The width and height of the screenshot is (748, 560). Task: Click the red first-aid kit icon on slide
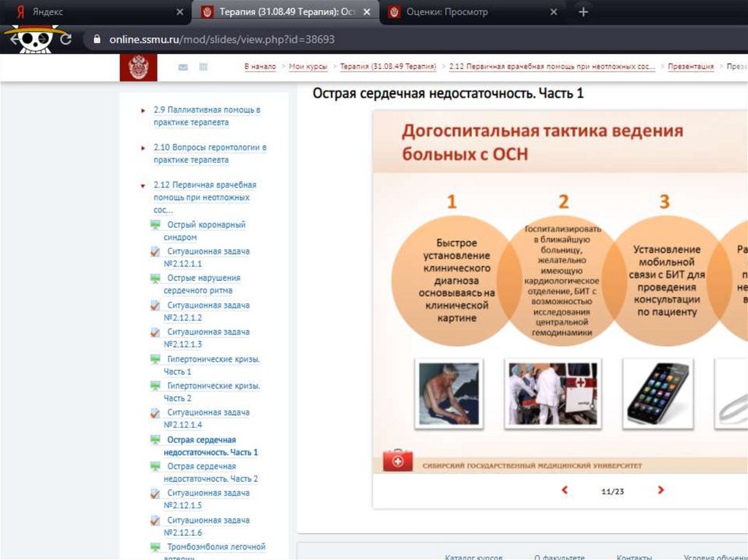397,460
